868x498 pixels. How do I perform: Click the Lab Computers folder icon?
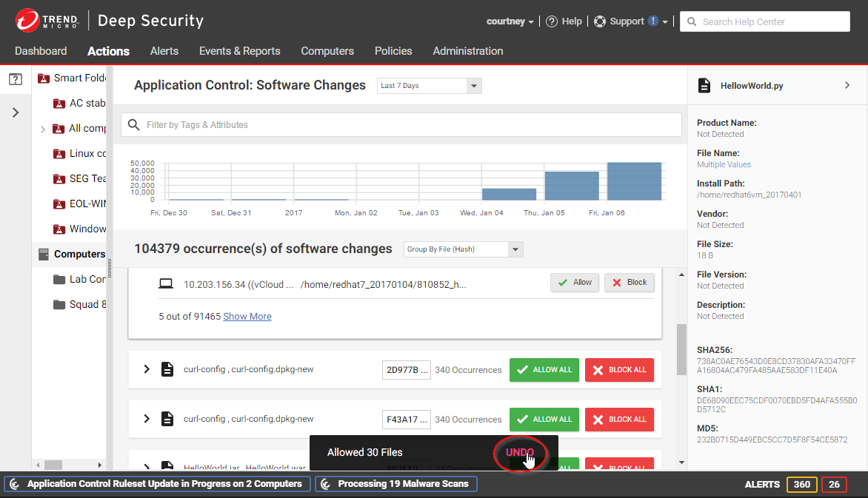59,279
